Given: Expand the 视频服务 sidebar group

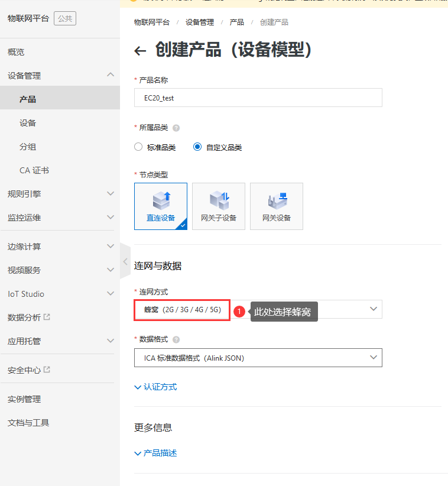Looking at the screenshot, I should point(111,270).
